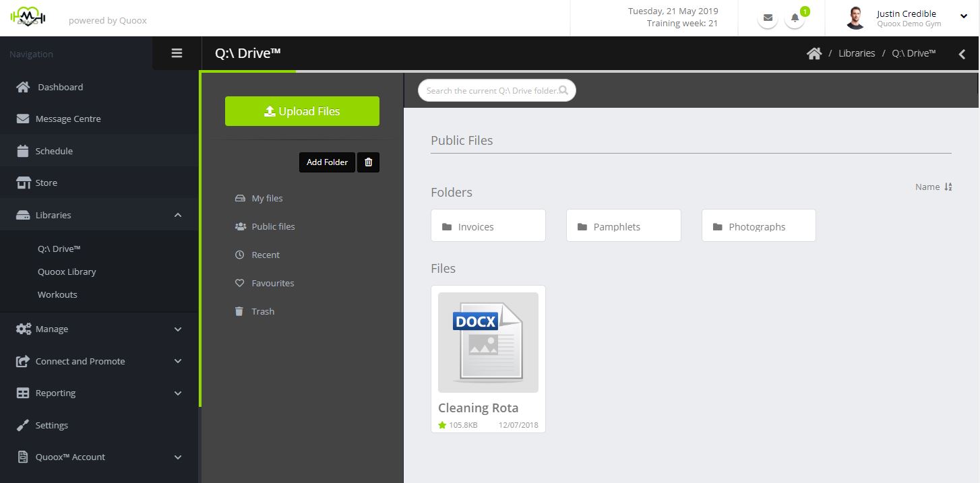This screenshot has width=980, height=483.
Task: Click the search magnifier icon in folder search
Action: coord(563,90)
